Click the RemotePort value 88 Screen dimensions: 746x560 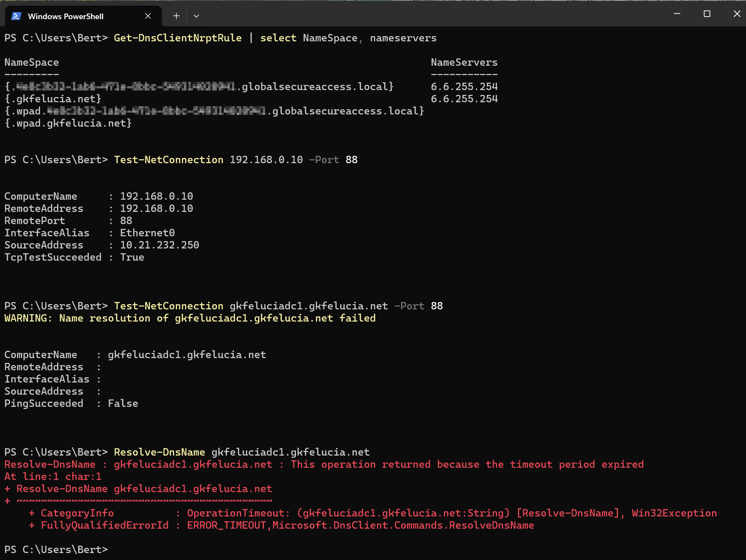click(x=126, y=221)
